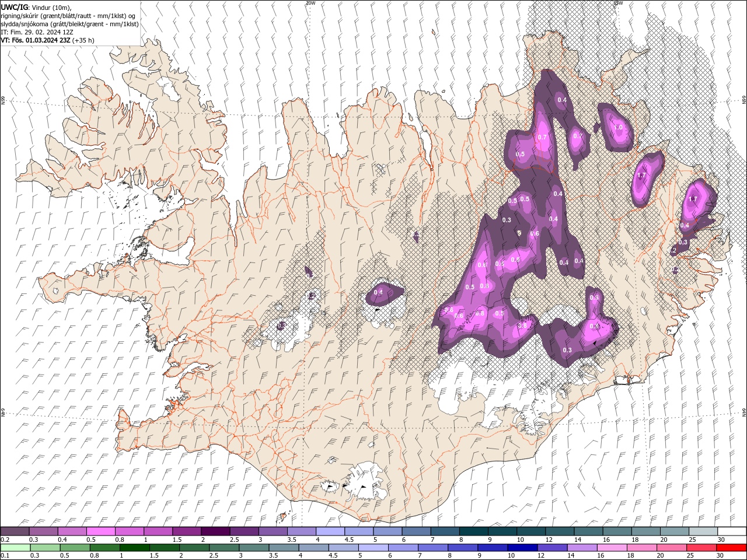Pick the 0.8–1 swatch on the upper snow scale
747x560 pixels.
[x=130, y=531]
